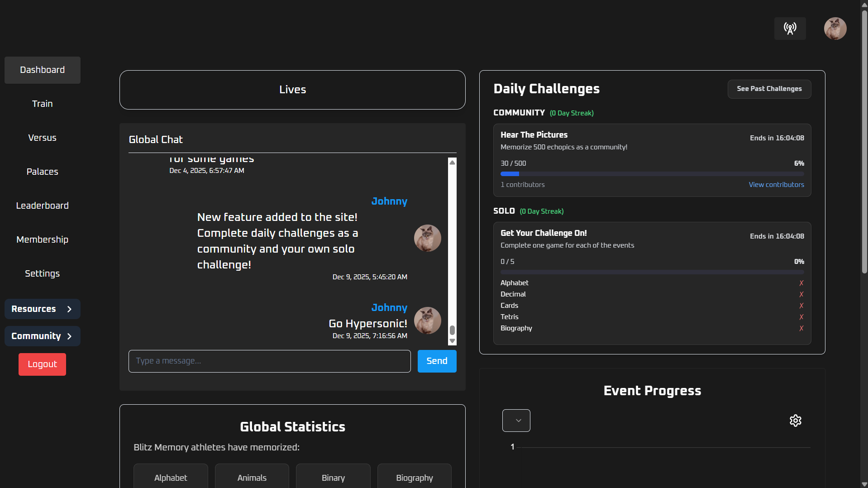868x488 pixels.
Task: Expand the Community sidebar section
Action: pyautogui.click(x=42, y=336)
